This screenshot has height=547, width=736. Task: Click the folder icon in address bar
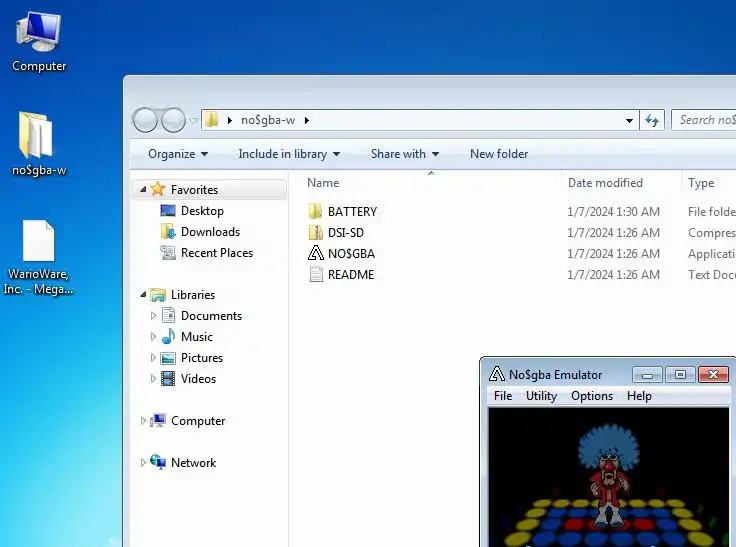coord(212,120)
